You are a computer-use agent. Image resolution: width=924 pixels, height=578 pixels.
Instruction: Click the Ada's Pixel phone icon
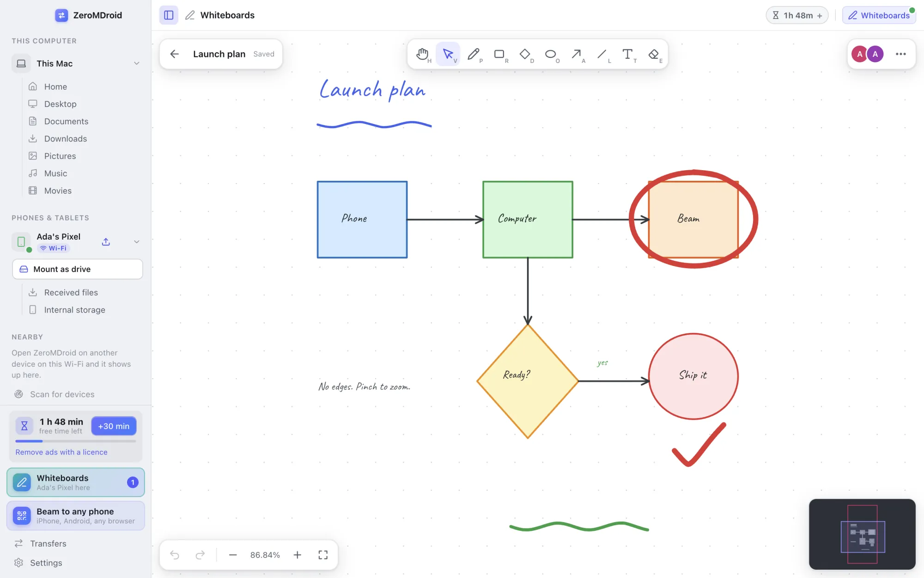[21, 242]
